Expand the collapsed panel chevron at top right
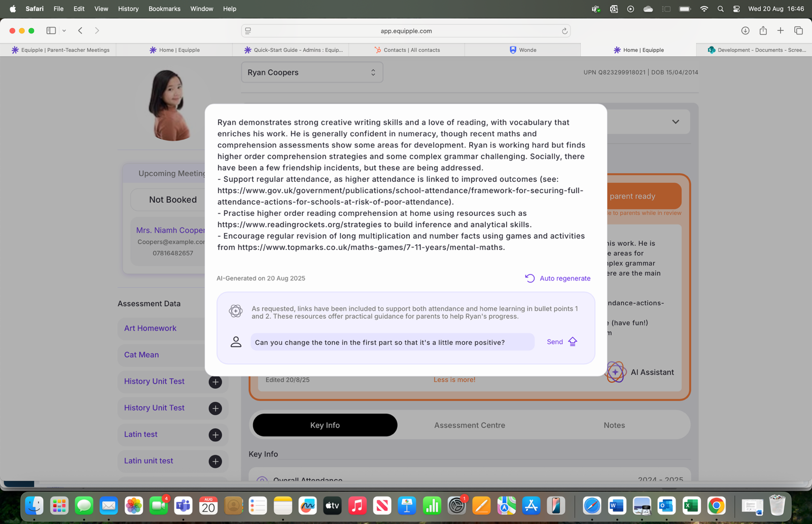This screenshot has width=812, height=524. coord(676,122)
